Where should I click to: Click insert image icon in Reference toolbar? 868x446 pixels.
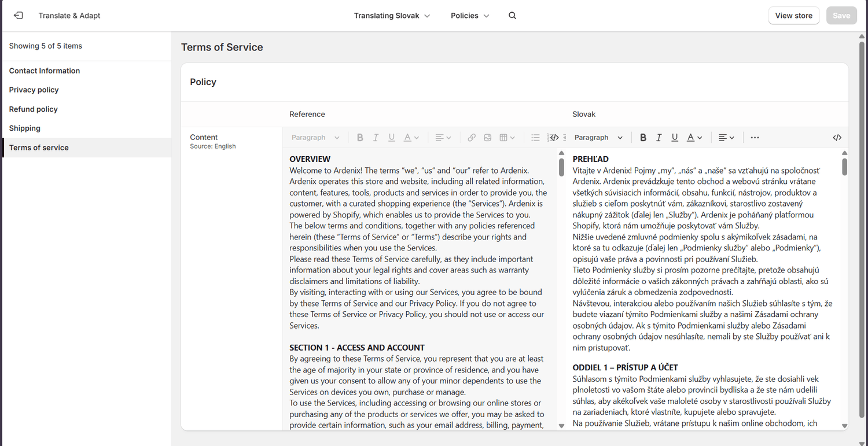[488, 138]
